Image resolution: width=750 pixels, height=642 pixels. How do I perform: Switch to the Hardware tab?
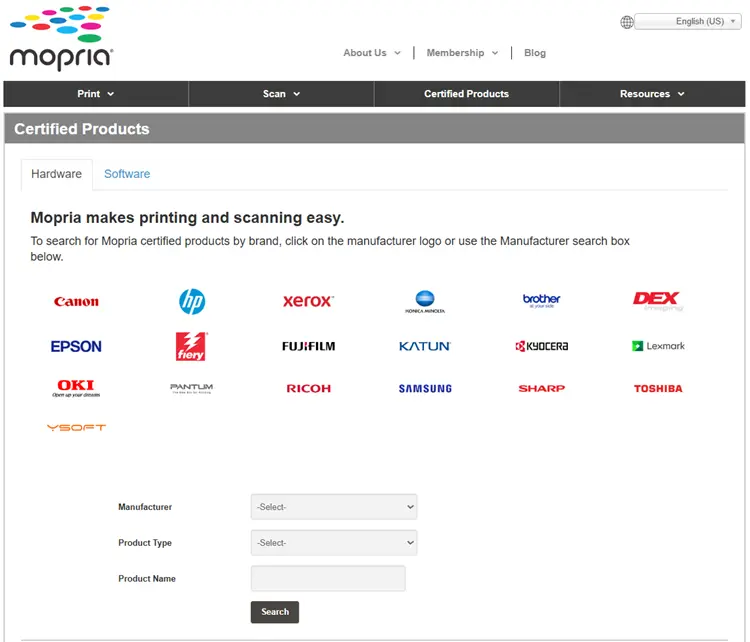pos(56,174)
